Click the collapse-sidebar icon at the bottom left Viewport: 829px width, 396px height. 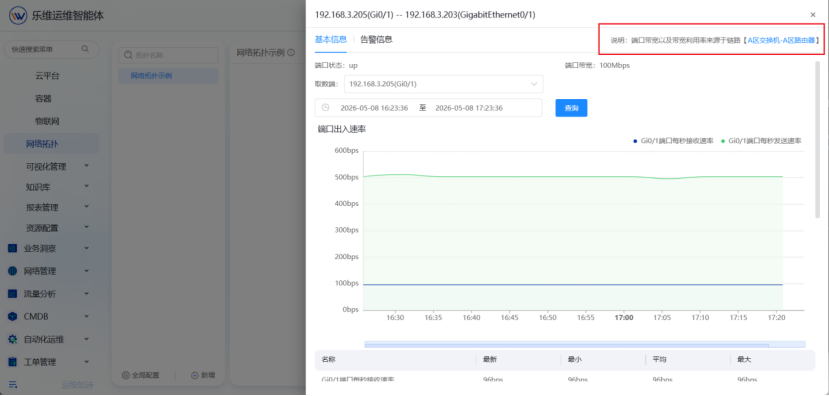pos(13,384)
